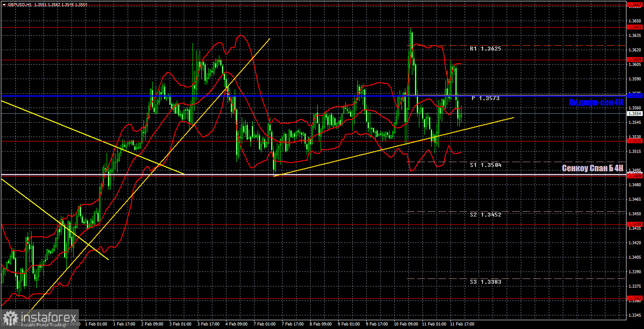Click the 1.3405 value on price scale

(635, 257)
